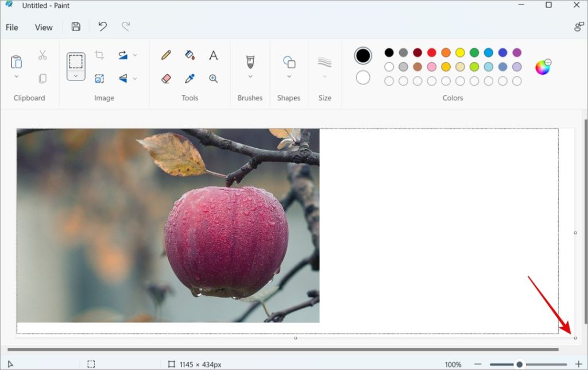Expand the Brushes dropdown

point(250,76)
